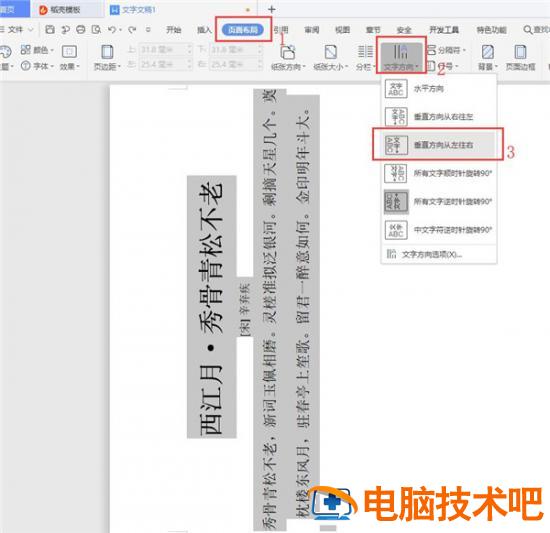Switch to the 安全 (Security) tab

404,30
